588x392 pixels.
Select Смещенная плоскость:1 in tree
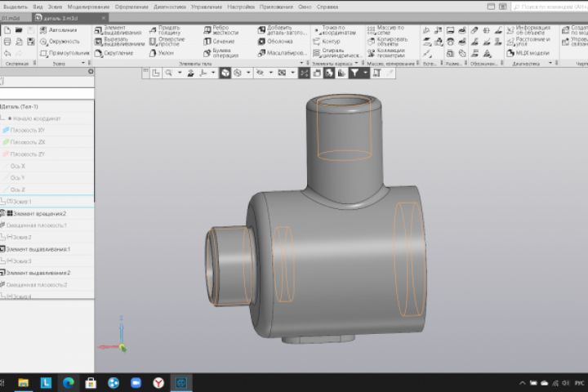[36, 225]
